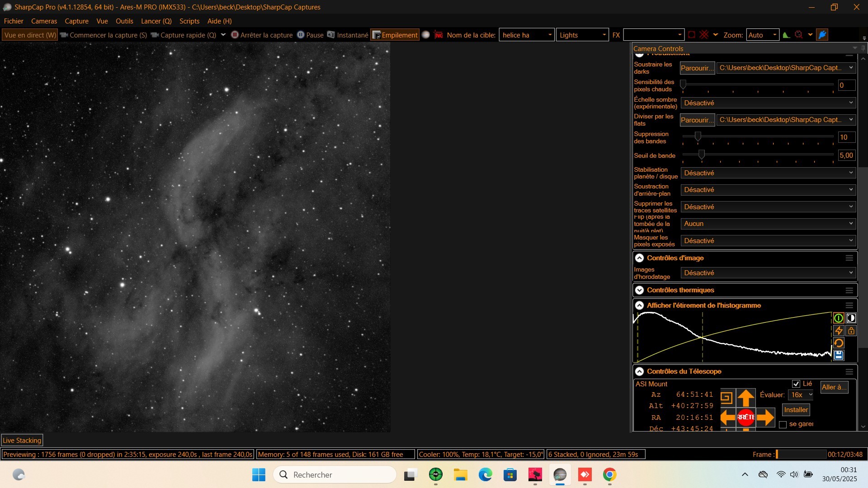The width and height of the screenshot is (868, 488).
Task: Open the Outils menu
Action: click(x=124, y=21)
